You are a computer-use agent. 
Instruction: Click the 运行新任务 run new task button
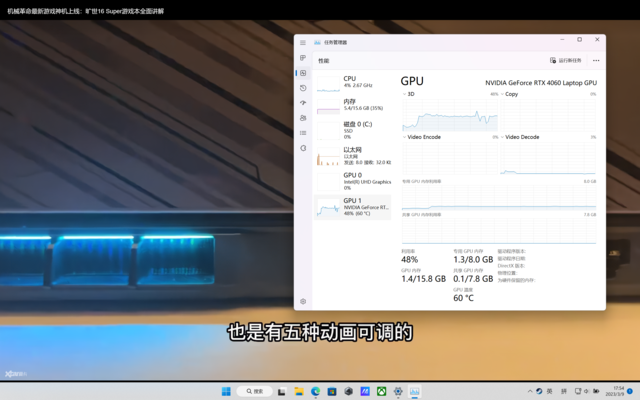click(x=566, y=60)
